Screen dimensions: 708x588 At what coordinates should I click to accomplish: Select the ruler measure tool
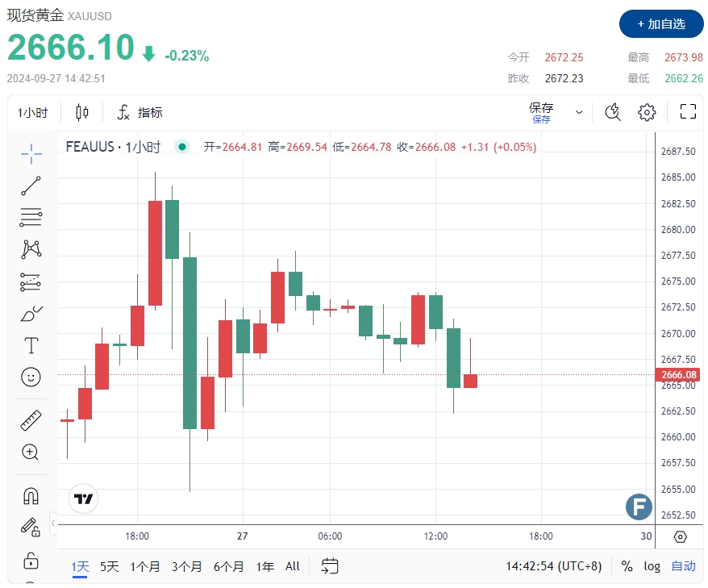point(31,420)
